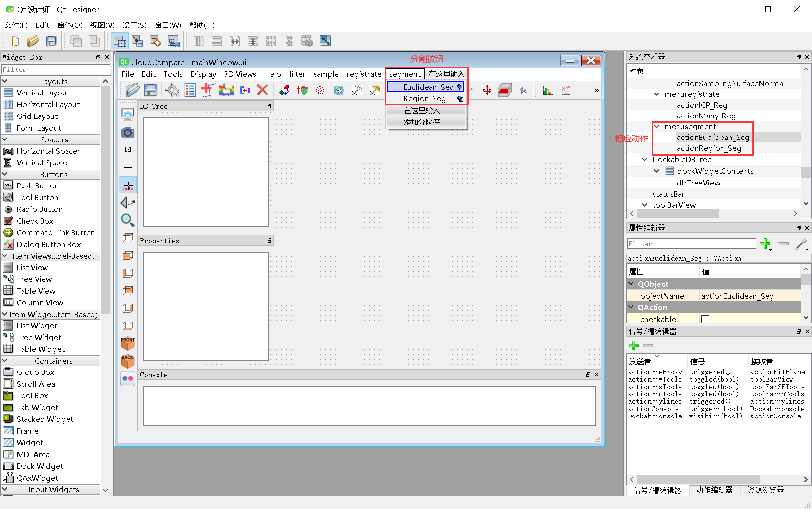
Task: Apply the Lay Out Horizontally toolbar icon
Action: pyautogui.click(x=199, y=41)
